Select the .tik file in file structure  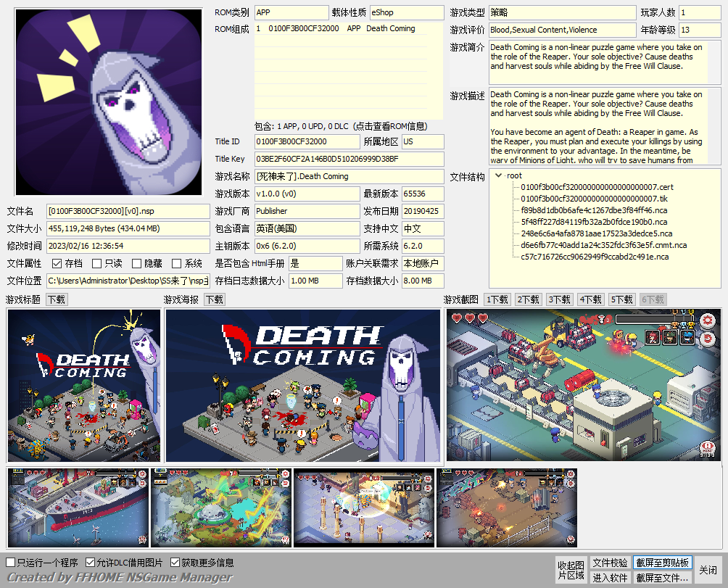pyautogui.click(x=594, y=199)
